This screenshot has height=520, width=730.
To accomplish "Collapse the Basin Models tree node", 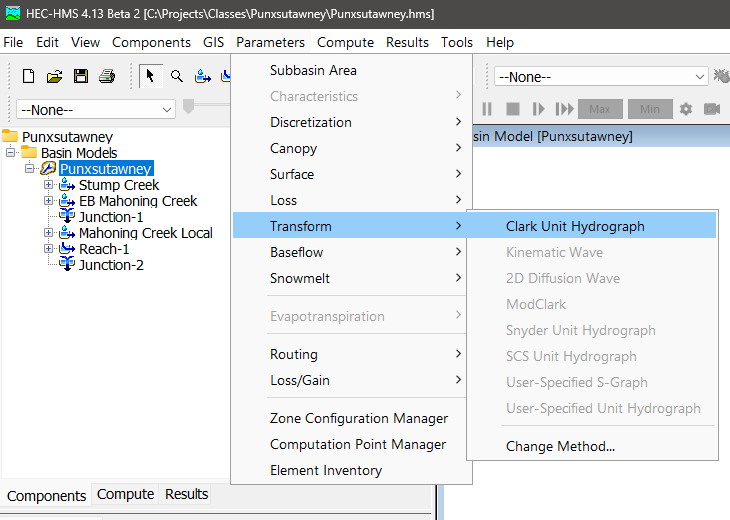I will (10, 152).
